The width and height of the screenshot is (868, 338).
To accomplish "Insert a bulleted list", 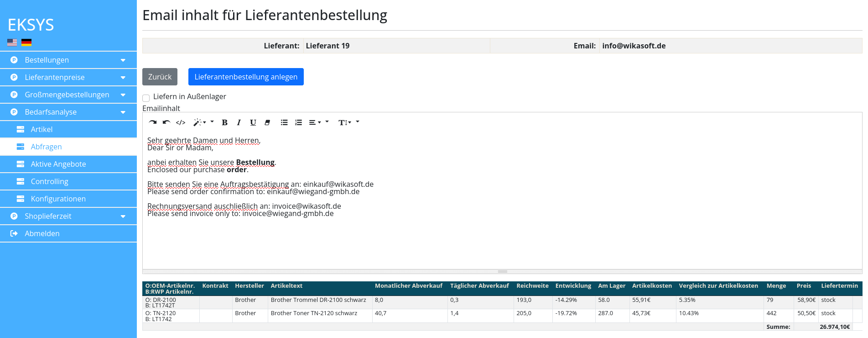I will [284, 122].
